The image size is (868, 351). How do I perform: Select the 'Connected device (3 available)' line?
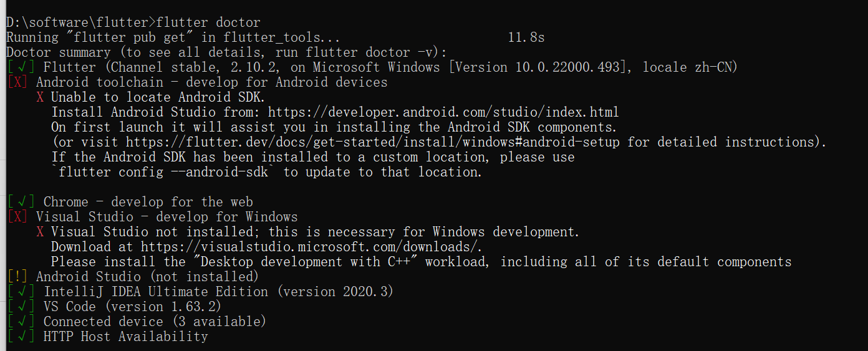(x=137, y=322)
